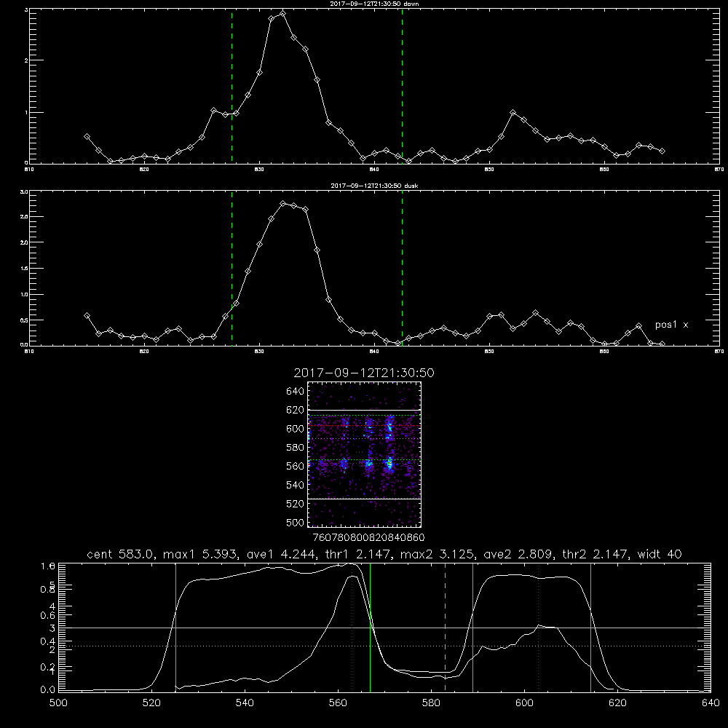Click the "640" label on the image y-axis

pos(296,391)
